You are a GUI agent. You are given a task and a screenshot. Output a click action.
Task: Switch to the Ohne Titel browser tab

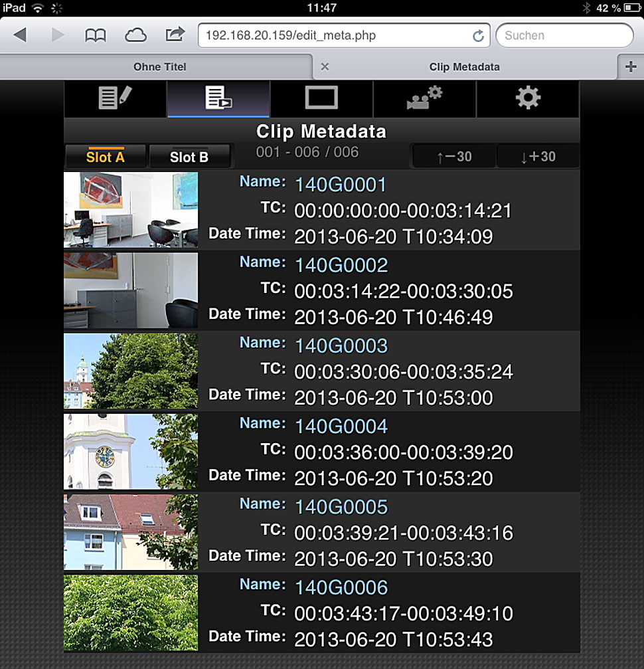[x=159, y=66]
